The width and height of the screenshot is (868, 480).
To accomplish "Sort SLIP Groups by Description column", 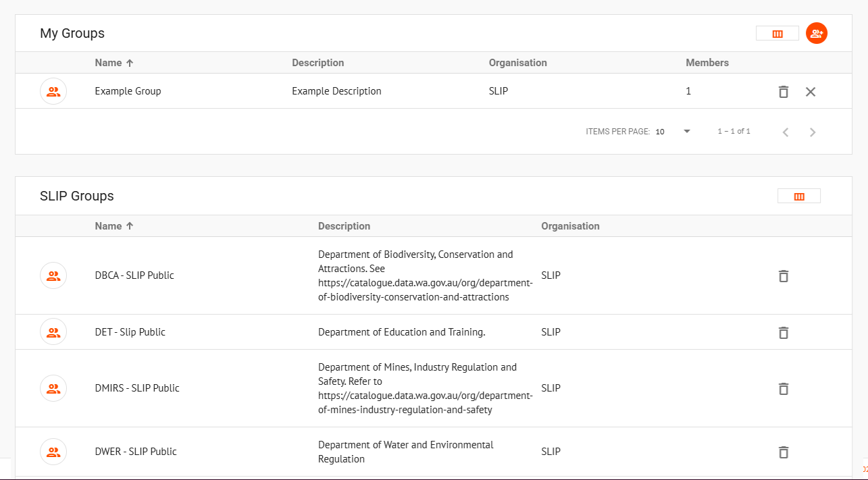I will 344,226.
